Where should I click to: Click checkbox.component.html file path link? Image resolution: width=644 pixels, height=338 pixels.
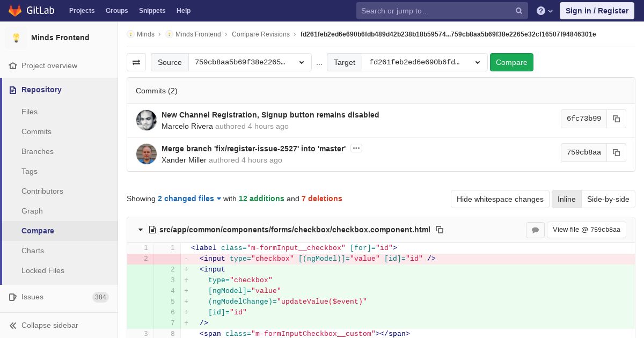point(295,230)
